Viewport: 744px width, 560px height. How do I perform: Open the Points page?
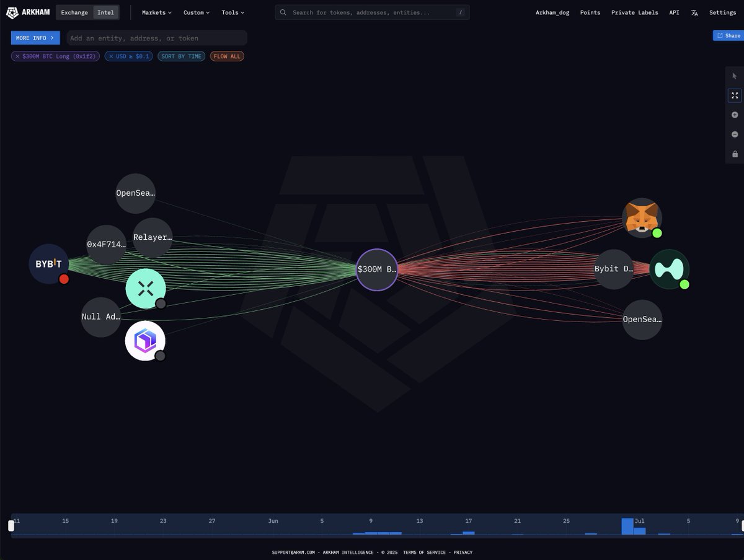tap(590, 12)
